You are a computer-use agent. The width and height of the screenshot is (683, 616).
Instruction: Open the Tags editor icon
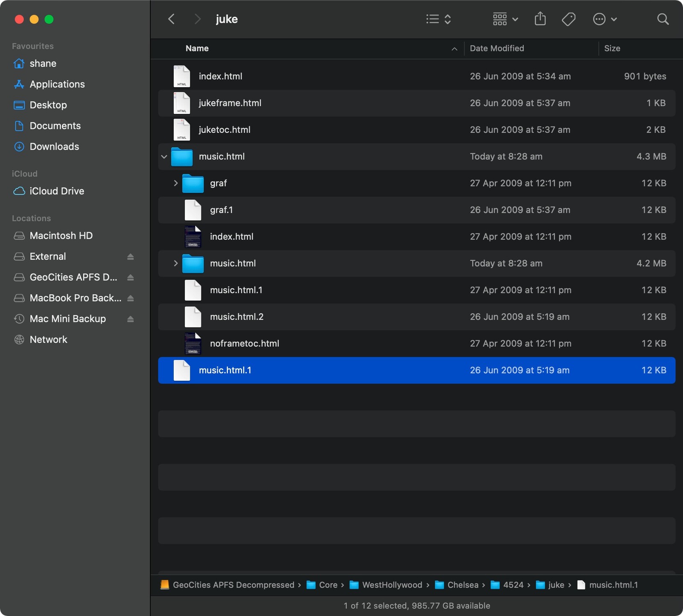pyautogui.click(x=569, y=19)
